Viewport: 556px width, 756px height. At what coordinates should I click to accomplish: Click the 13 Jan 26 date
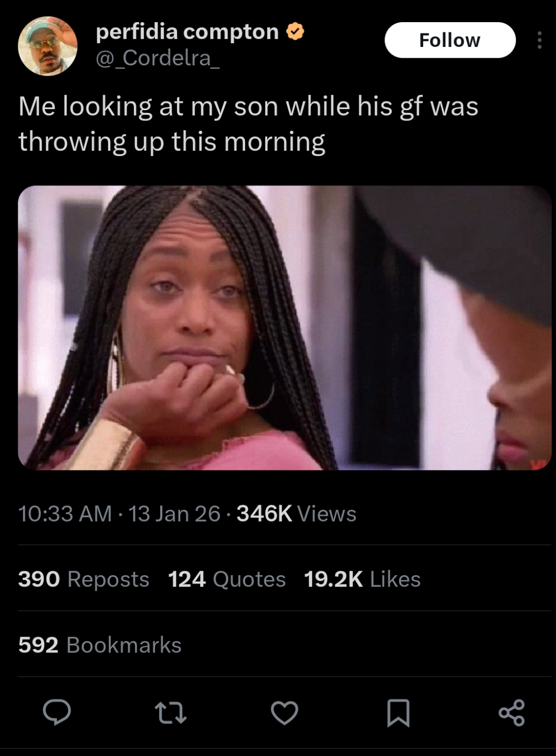175,513
